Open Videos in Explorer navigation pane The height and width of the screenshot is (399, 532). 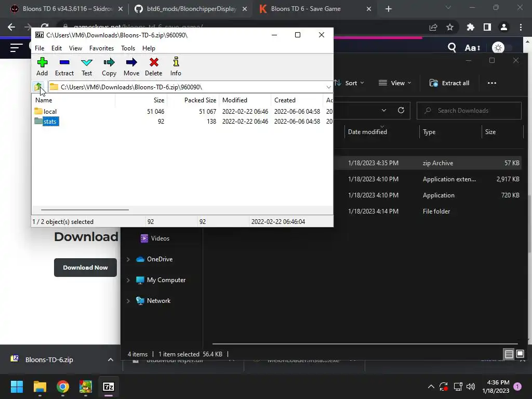(x=155, y=238)
